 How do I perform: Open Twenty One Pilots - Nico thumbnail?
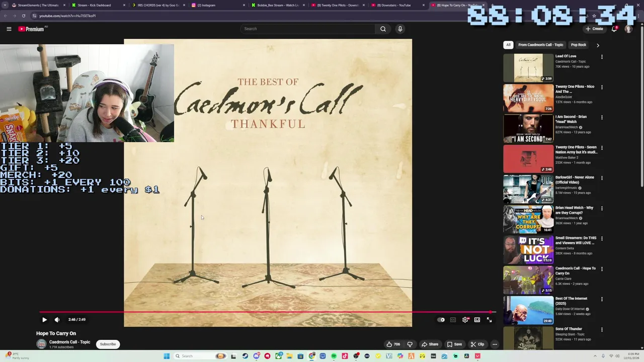coord(528,98)
